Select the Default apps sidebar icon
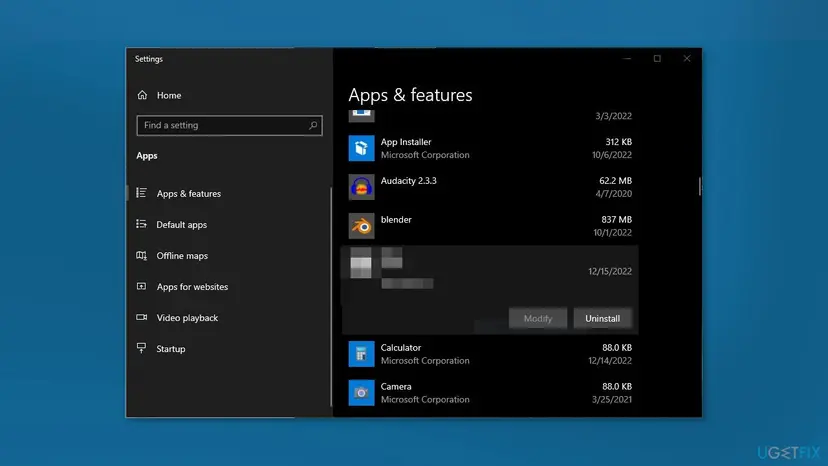 tap(141, 224)
